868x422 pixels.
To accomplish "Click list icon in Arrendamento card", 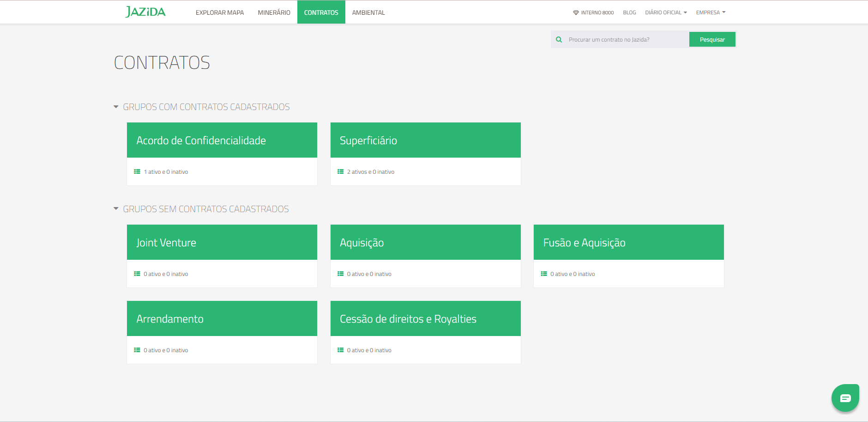I will point(137,350).
